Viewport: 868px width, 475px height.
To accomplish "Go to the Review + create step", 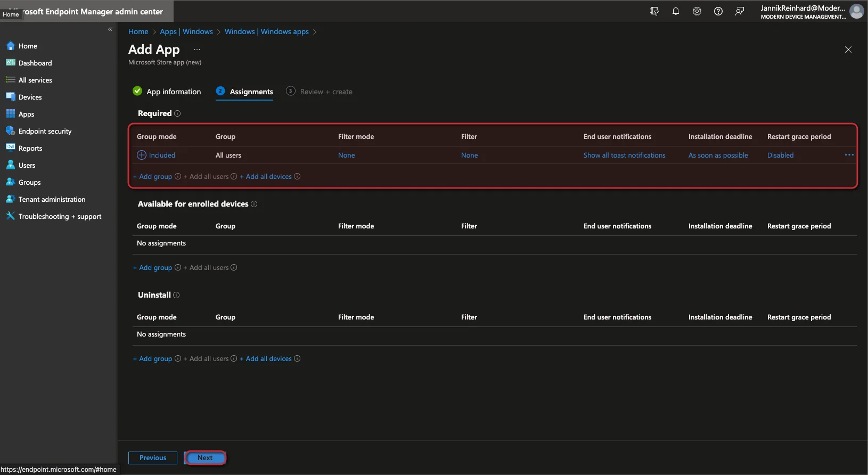I will [x=319, y=92].
